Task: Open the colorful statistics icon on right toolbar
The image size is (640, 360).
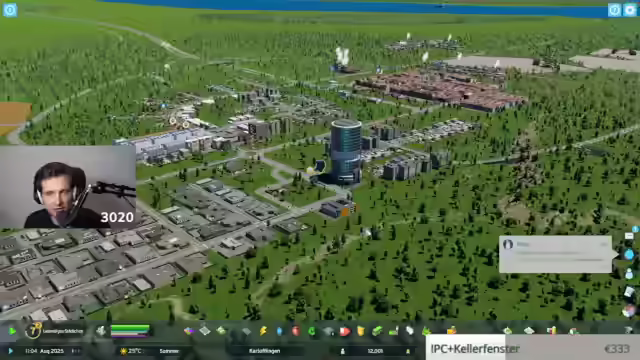Action: click(x=551, y=330)
